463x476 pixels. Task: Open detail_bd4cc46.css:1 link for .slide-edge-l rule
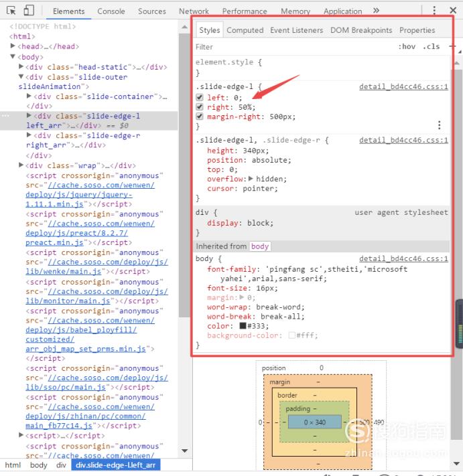pos(403,87)
